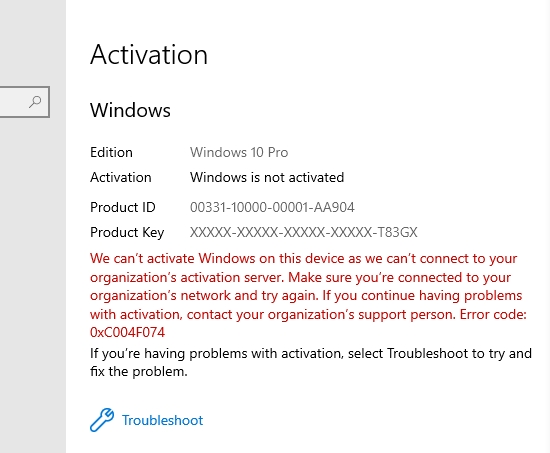Viewport: 550px width, 453px height.
Task: Click the 'fix the problem.' line of text
Action: click(x=139, y=371)
